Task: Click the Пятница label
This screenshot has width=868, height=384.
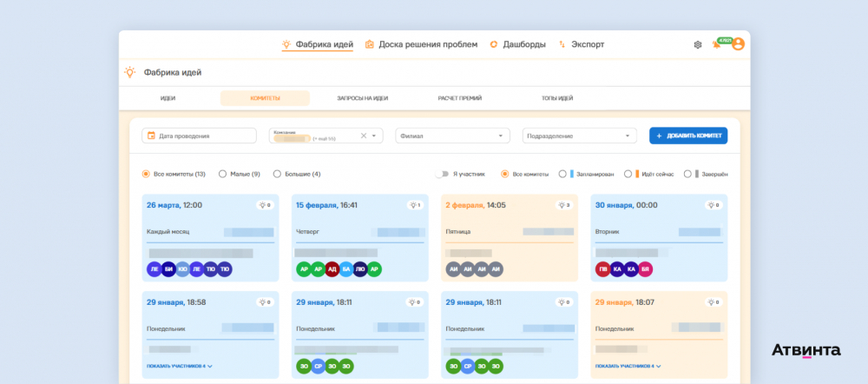Action: coord(457,232)
